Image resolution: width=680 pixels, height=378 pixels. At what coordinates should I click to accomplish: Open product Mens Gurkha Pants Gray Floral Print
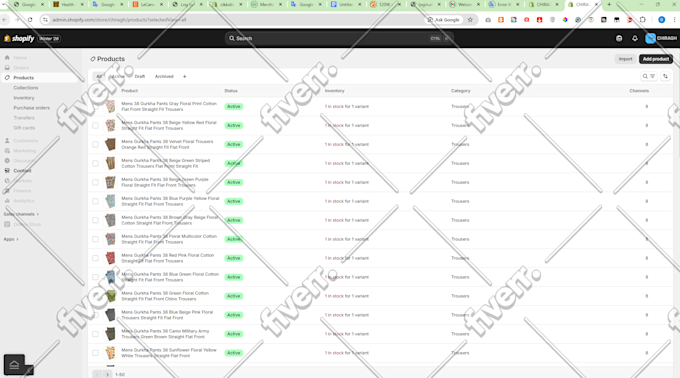[169, 107]
